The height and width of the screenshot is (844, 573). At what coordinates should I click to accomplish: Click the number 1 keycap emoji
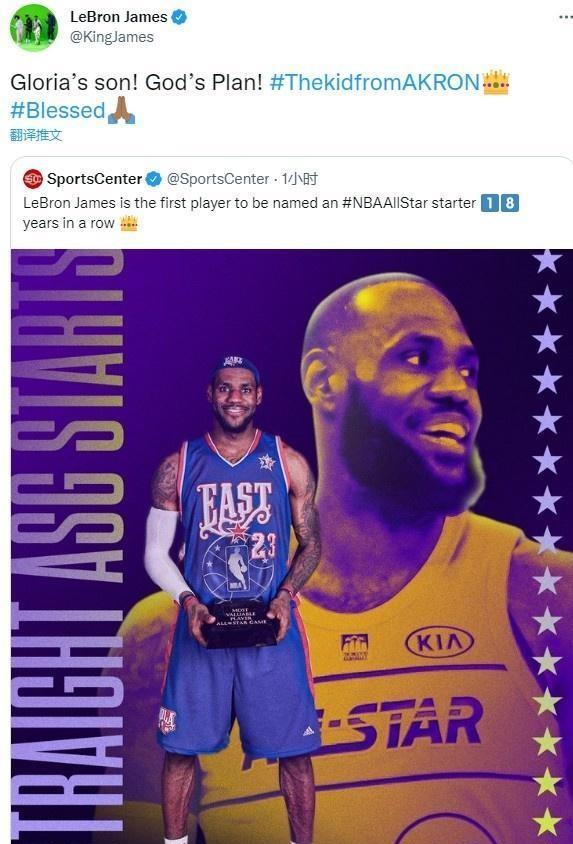[x=489, y=203]
